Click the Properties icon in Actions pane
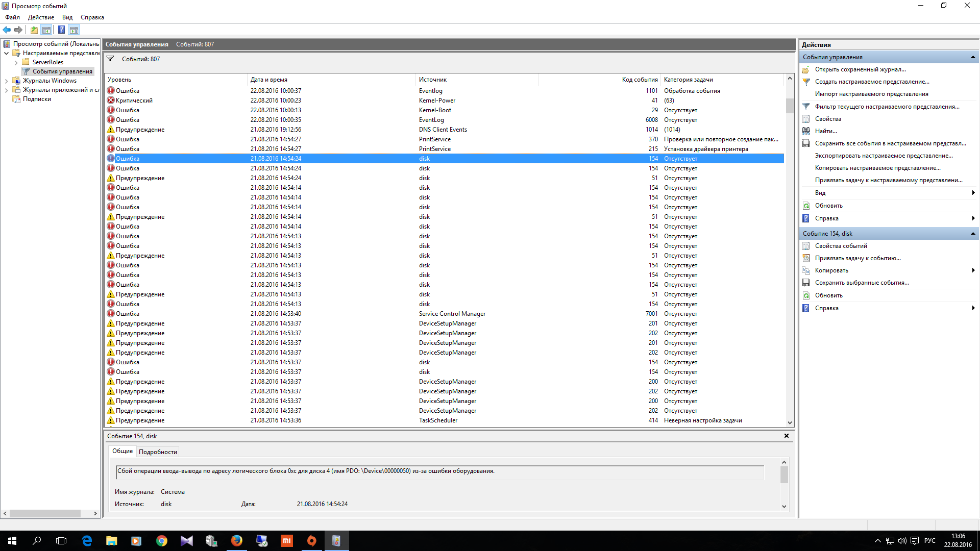The width and height of the screenshot is (980, 551). tap(806, 119)
